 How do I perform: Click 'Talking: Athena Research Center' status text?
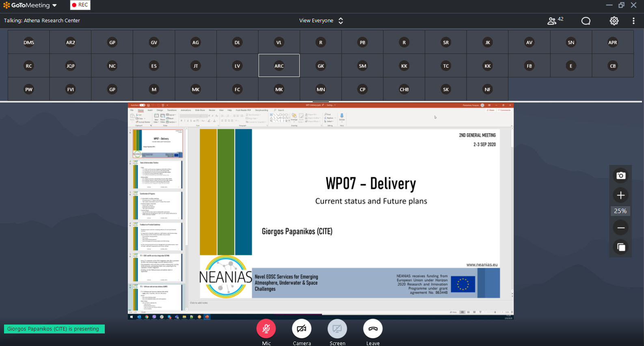pyautogui.click(x=42, y=20)
